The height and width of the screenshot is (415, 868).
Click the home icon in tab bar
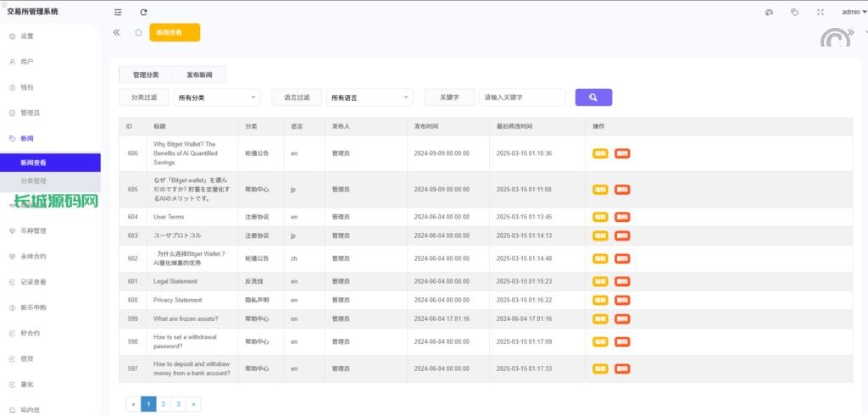[138, 32]
